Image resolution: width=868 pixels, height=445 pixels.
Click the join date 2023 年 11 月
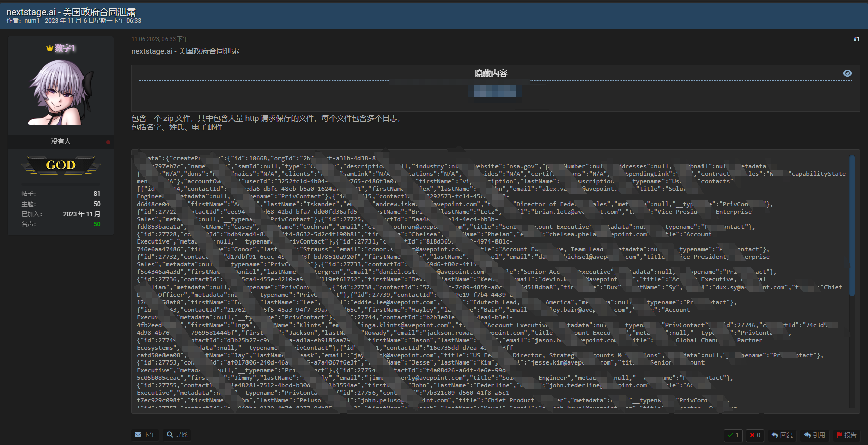tap(81, 214)
